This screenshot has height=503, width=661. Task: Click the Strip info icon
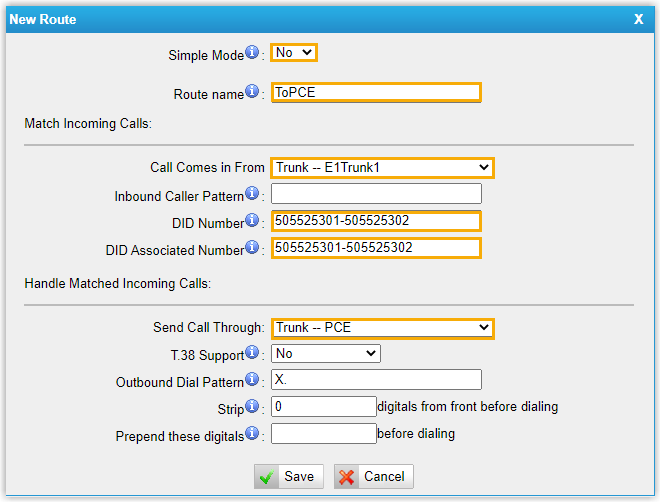pyautogui.click(x=252, y=406)
